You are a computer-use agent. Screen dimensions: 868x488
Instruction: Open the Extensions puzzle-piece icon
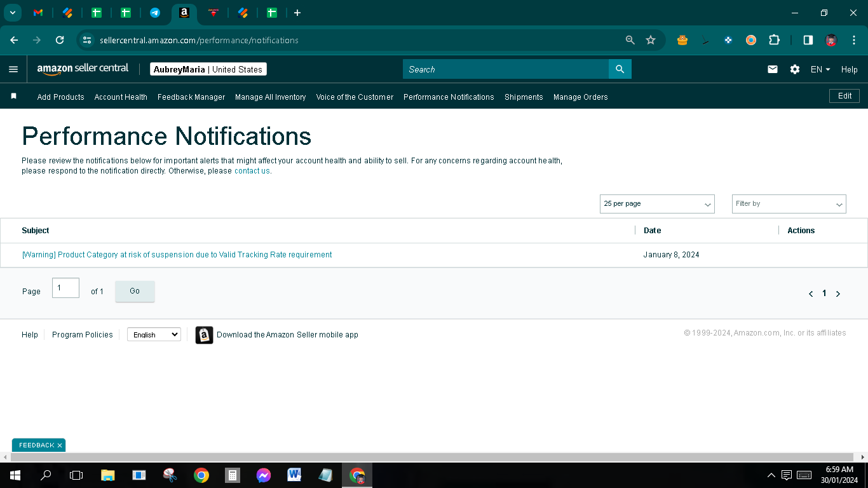click(774, 40)
